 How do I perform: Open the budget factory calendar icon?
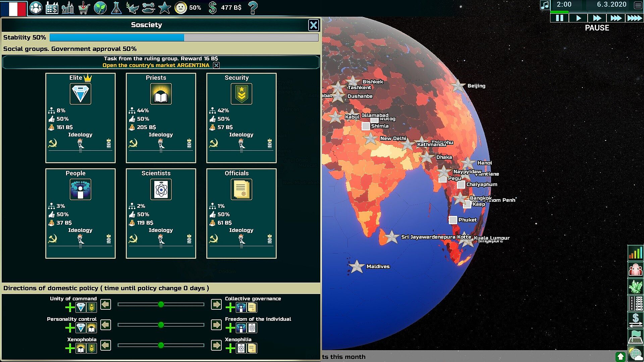point(52,7)
